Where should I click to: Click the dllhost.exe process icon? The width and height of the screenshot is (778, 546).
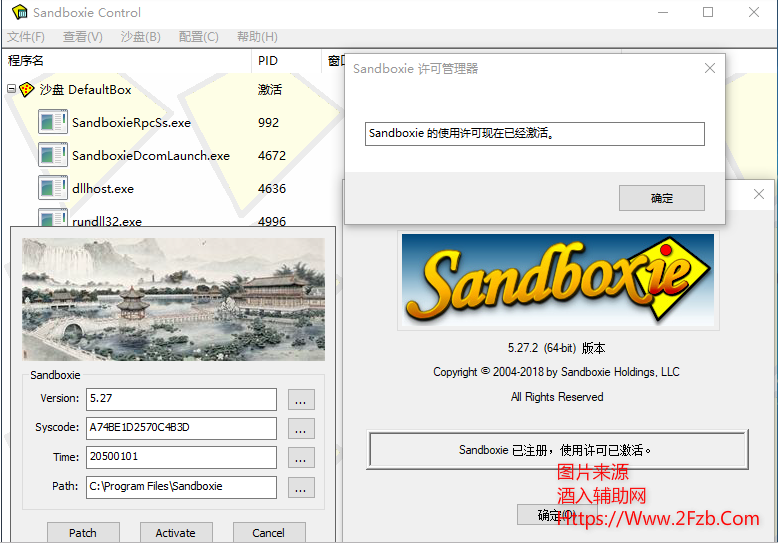53,188
